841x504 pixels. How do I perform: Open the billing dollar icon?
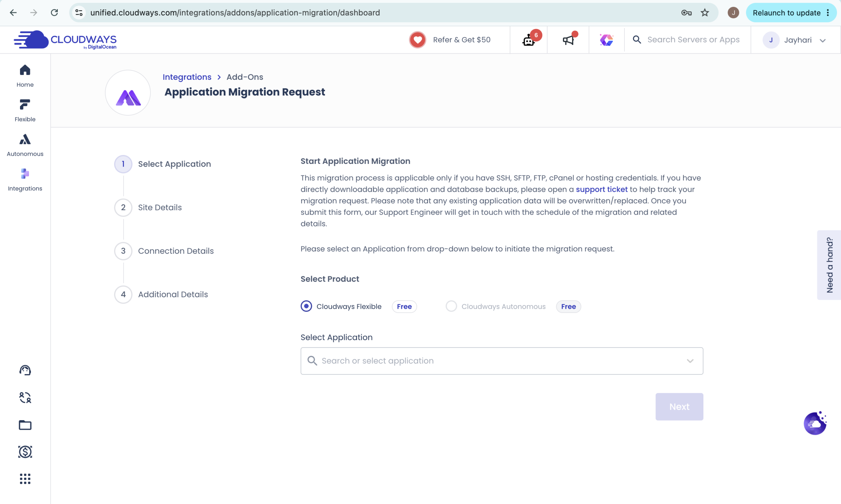(x=25, y=452)
